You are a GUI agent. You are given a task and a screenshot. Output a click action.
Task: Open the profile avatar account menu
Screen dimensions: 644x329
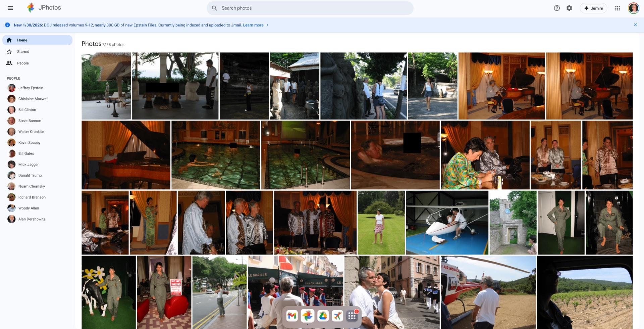point(633,8)
